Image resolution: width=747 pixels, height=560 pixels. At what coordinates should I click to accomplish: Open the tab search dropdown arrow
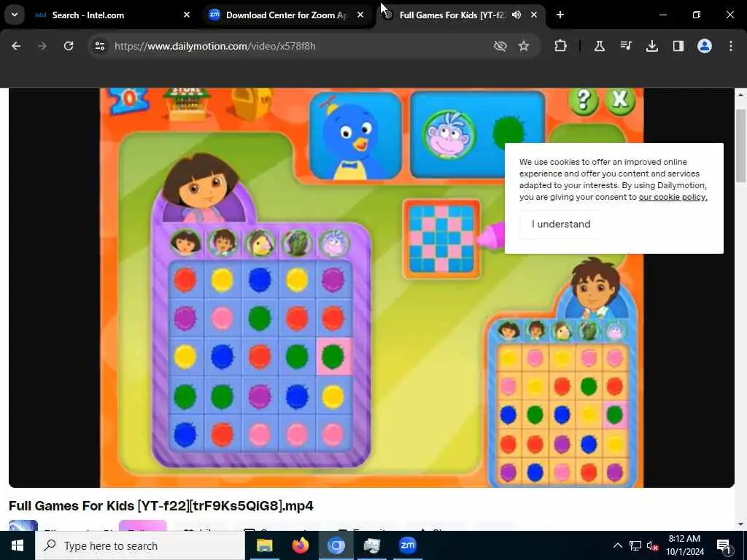15,15
